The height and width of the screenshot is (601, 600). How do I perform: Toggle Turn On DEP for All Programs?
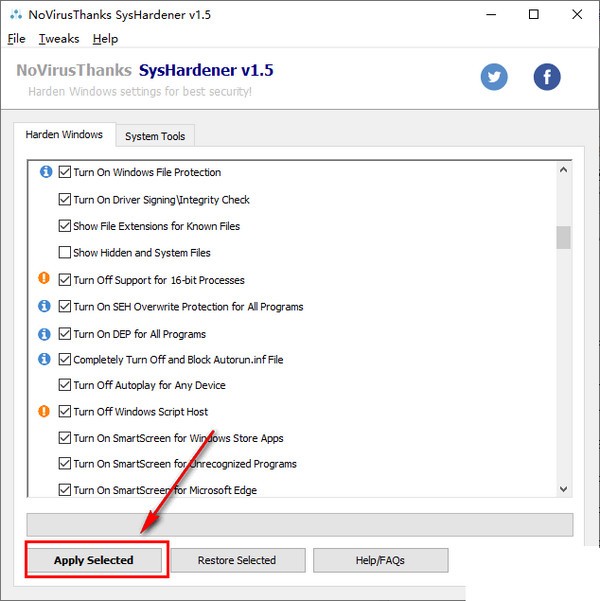(x=64, y=334)
